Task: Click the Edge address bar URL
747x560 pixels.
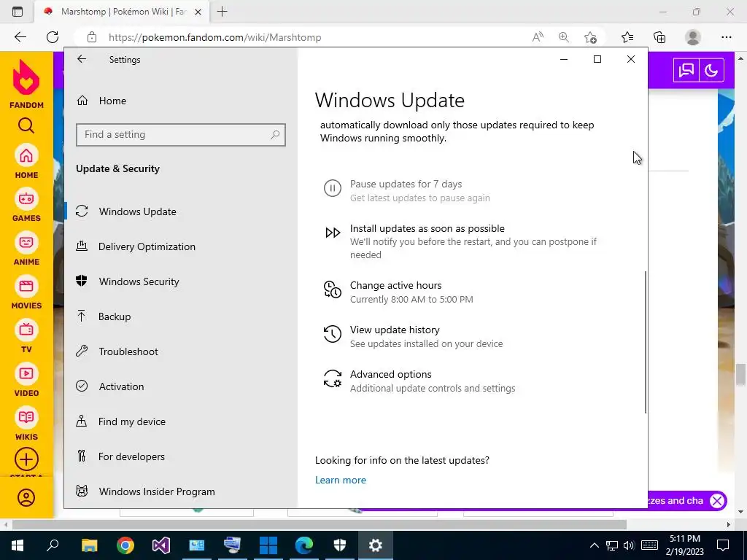Action: [x=214, y=38]
